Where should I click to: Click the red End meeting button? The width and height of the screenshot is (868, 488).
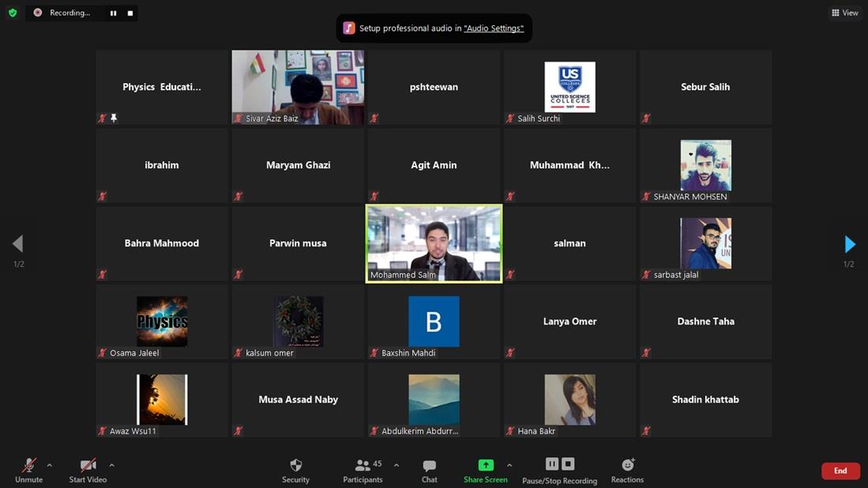pos(840,471)
